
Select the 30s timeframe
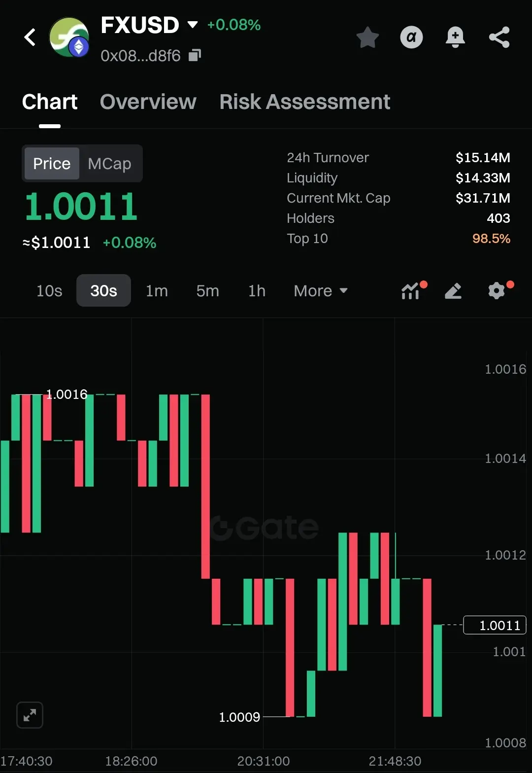(x=103, y=291)
